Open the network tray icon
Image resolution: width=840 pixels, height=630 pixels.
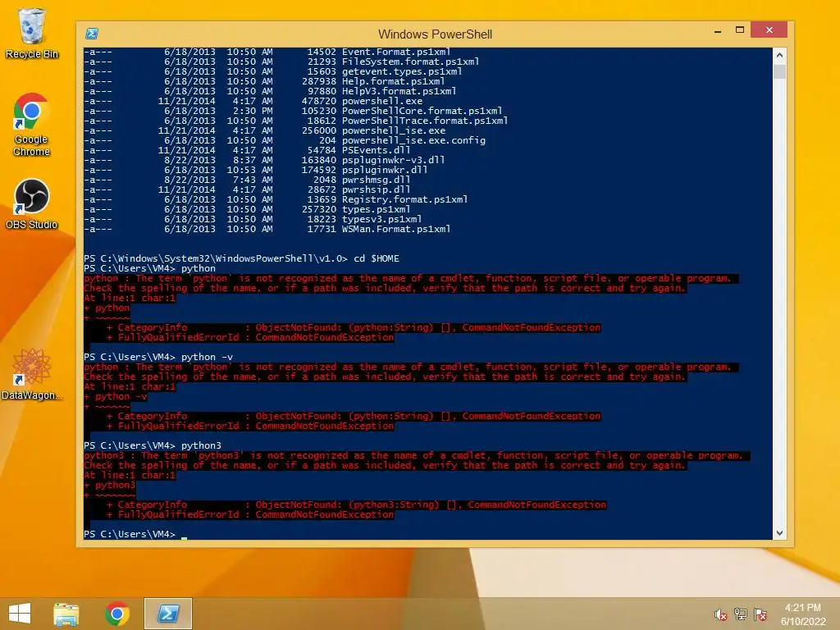pyautogui.click(x=741, y=614)
